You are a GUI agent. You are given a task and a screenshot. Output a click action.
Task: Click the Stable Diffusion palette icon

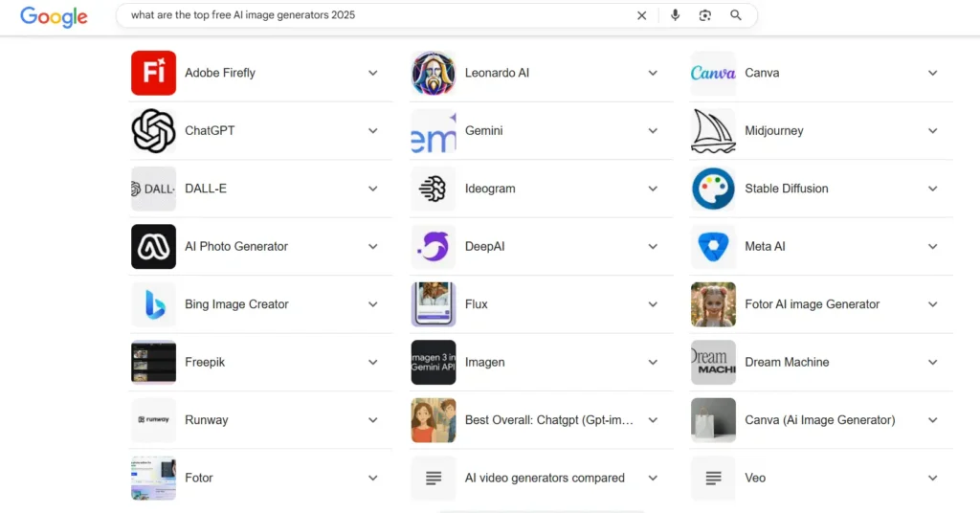point(713,189)
